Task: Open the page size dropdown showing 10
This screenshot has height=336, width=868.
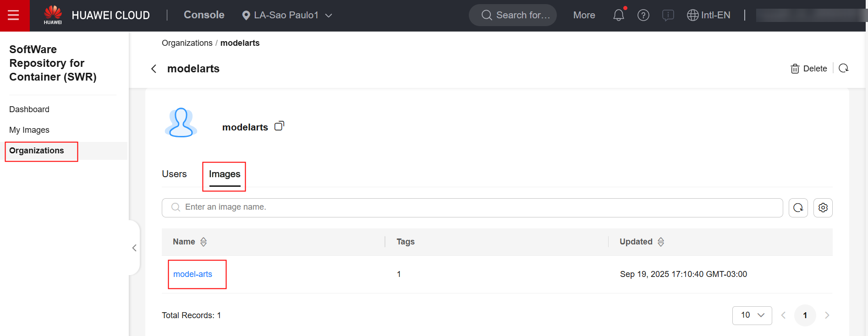Action: [x=752, y=315]
